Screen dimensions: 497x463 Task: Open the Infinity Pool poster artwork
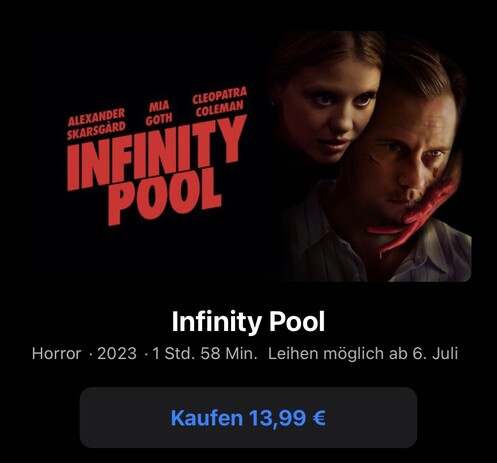[248, 156]
